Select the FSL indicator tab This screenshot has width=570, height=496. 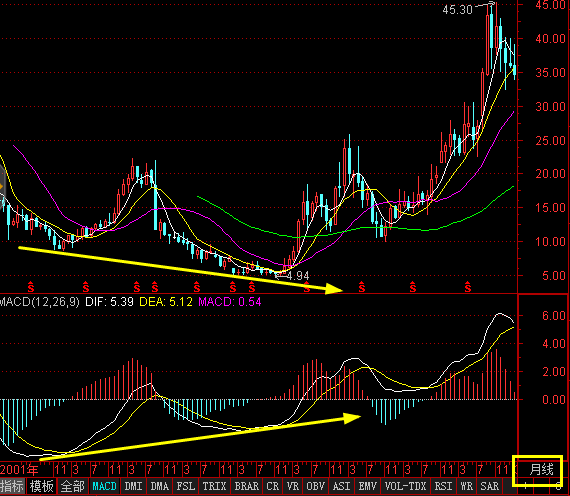tap(186, 486)
